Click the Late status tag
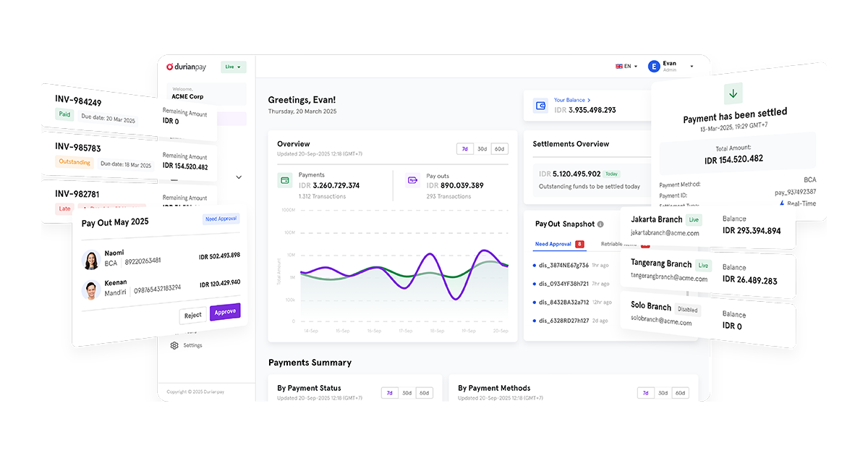This screenshot has width=868, height=456. tap(65, 208)
